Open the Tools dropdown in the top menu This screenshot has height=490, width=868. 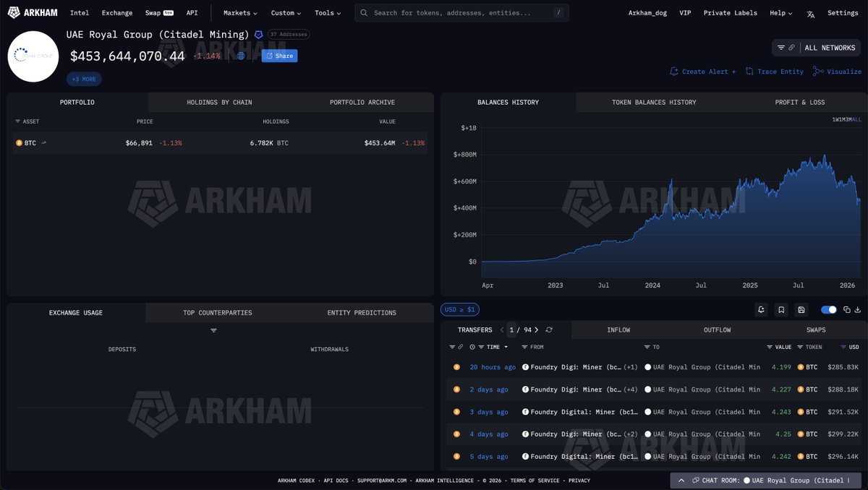point(326,12)
